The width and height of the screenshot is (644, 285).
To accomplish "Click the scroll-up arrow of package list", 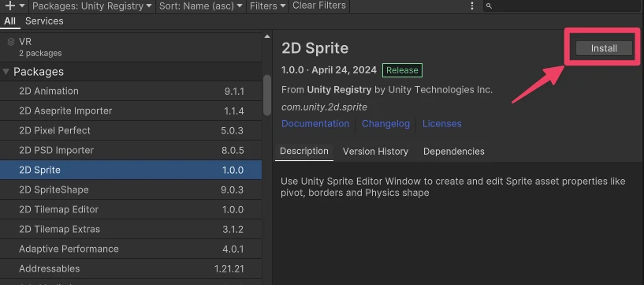I will [267, 36].
